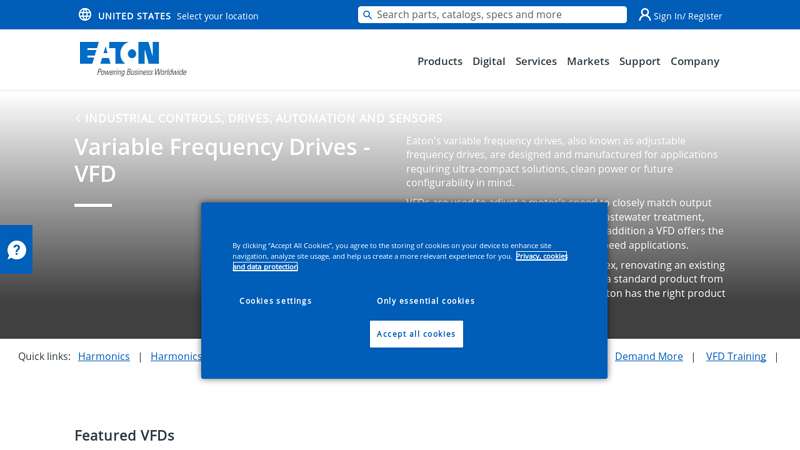Focus the search parts input field
Screen dimensions: 800x450
(x=492, y=15)
